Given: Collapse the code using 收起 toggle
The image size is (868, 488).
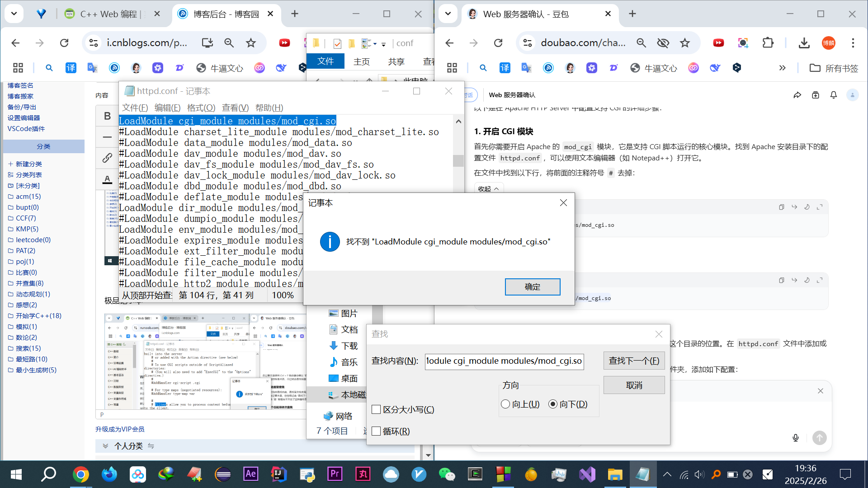Looking at the screenshot, I should 488,189.
